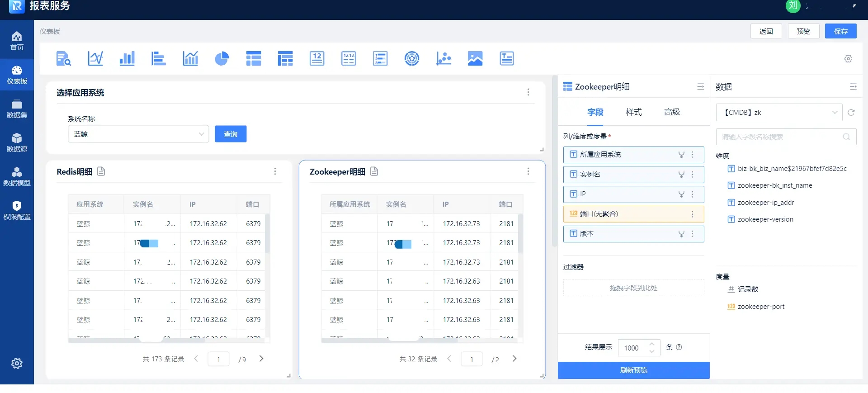
Task: Open the 系统名称 dropdown showing 蓝鲸
Action: point(138,134)
